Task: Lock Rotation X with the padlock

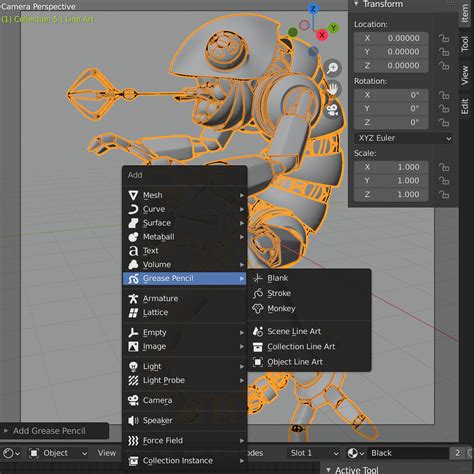Action: coord(444,95)
